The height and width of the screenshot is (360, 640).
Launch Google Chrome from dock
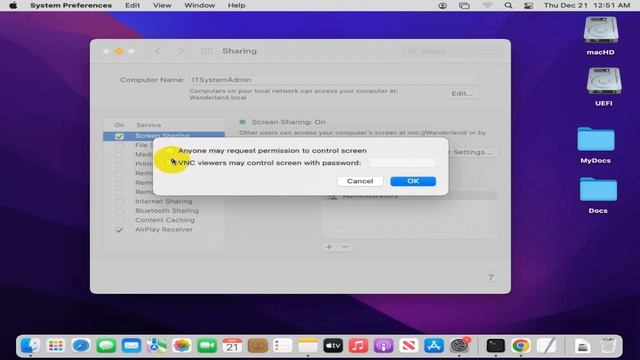(x=521, y=346)
